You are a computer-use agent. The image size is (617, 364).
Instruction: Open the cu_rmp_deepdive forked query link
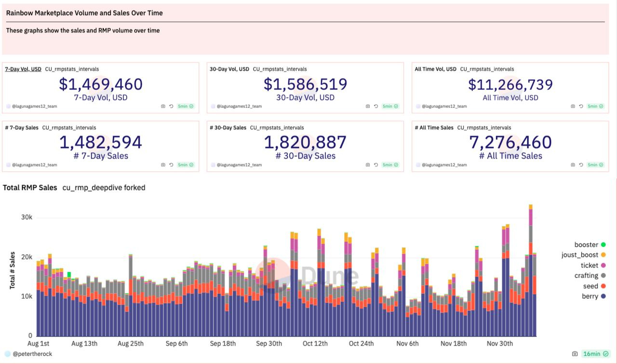click(104, 188)
